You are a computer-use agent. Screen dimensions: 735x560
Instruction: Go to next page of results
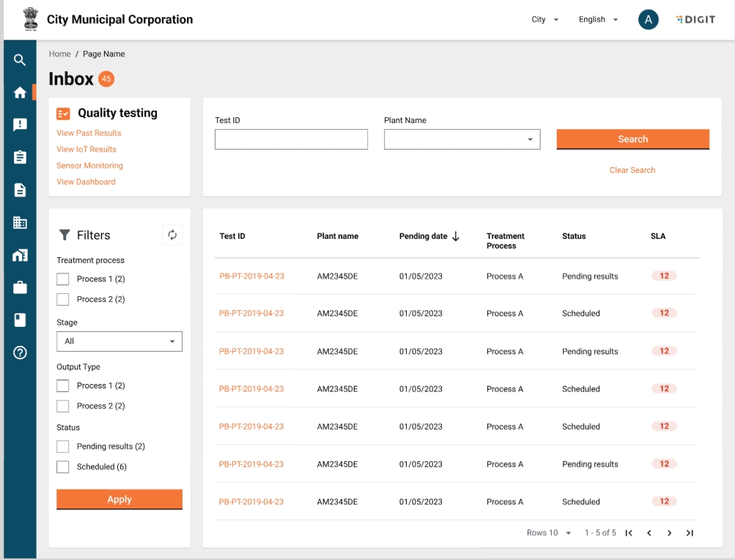click(669, 533)
